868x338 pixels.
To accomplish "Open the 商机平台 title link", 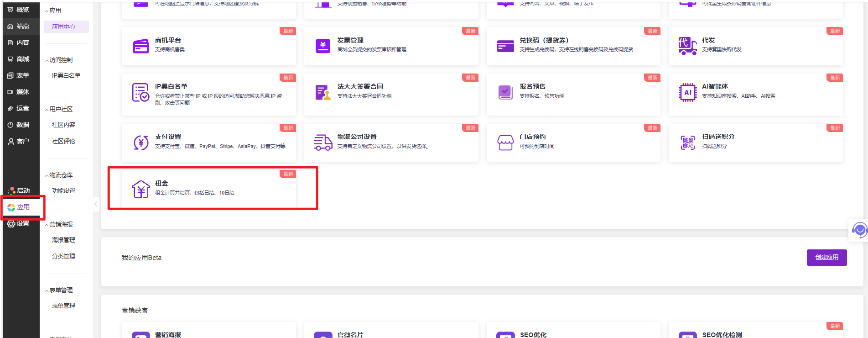I will click(x=168, y=40).
